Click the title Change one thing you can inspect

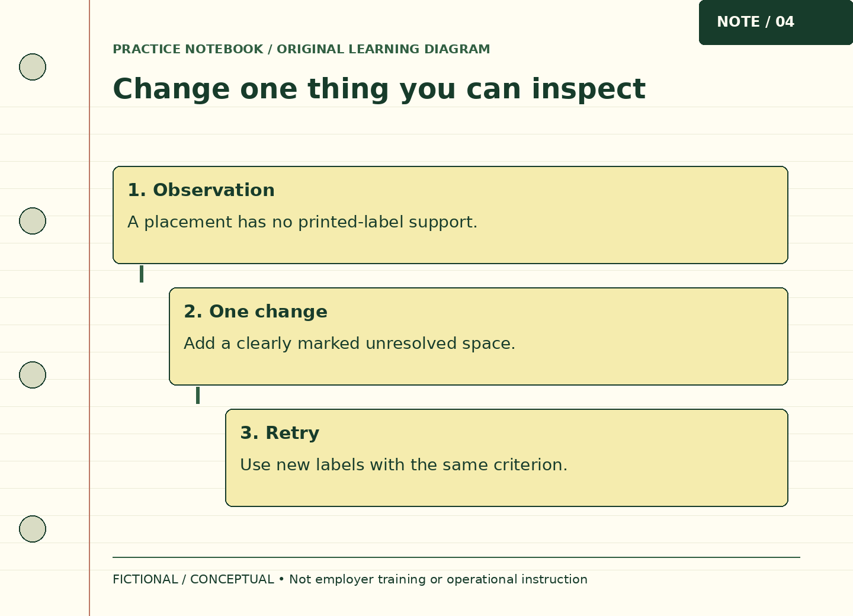pos(379,89)
